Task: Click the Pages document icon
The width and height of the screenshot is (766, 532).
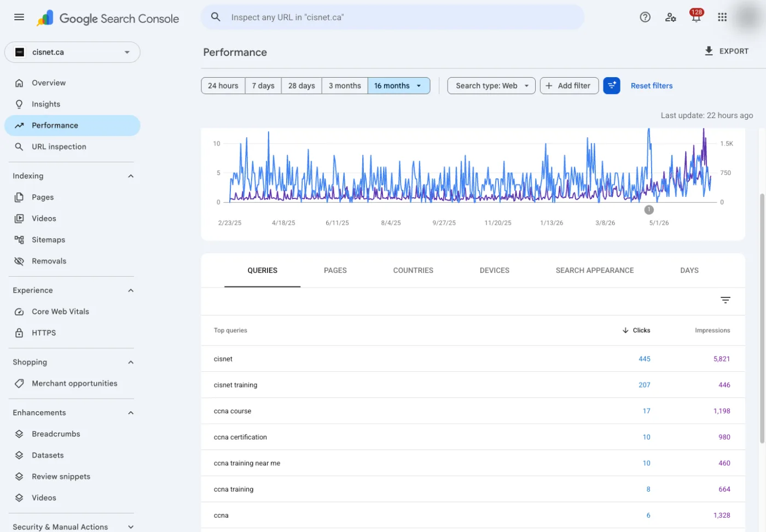Action: tap(19, 197)
